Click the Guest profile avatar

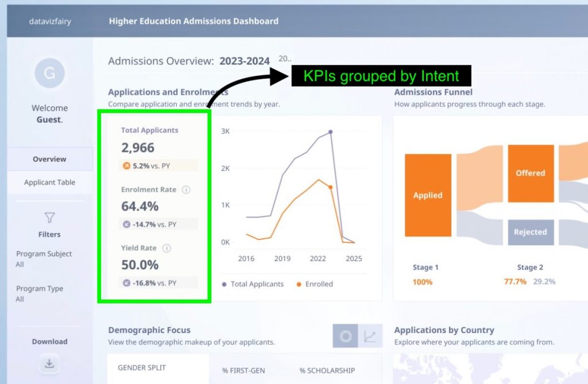[49, 73]
